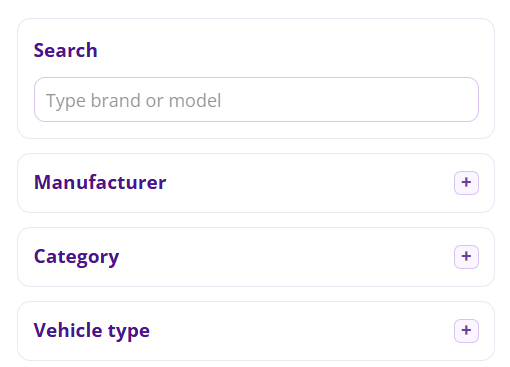Toggle the Manufacturer options list open
The image size is (510, 367).
(x=466, y=183)
